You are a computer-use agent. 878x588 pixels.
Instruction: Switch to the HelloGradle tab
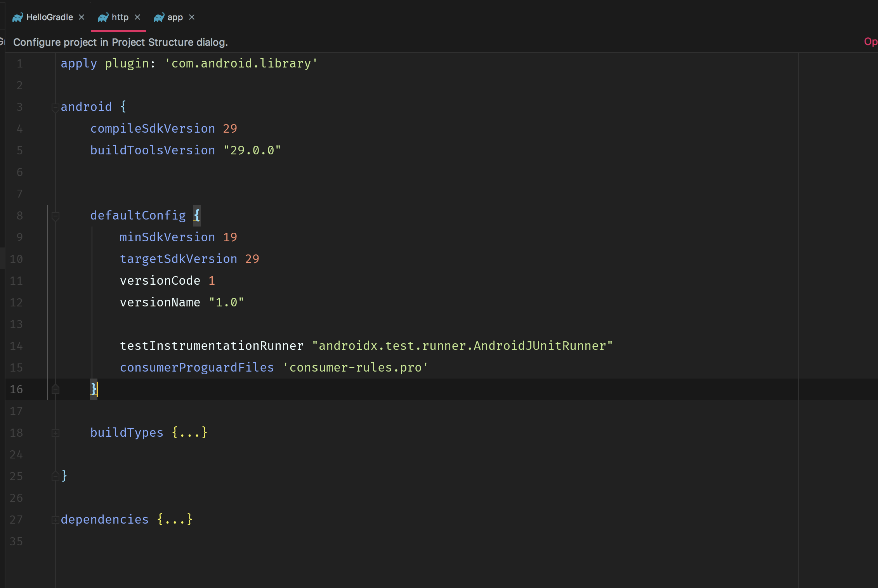coord(49,17)
